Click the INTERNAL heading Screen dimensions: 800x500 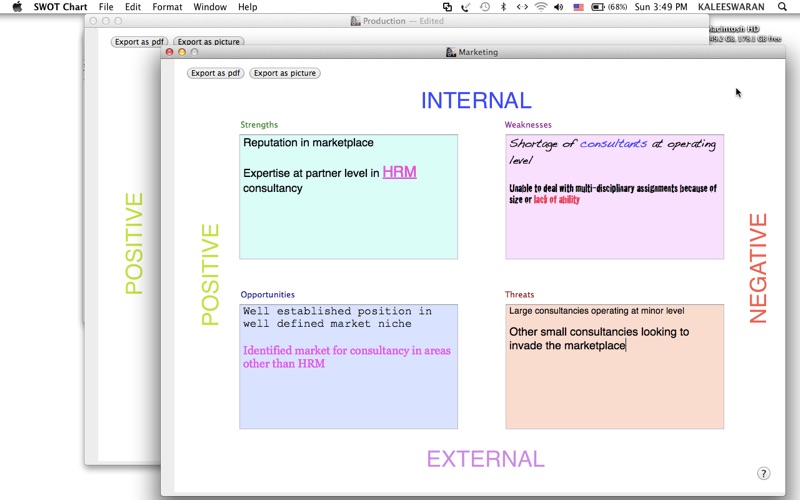[x=476, y=101]
